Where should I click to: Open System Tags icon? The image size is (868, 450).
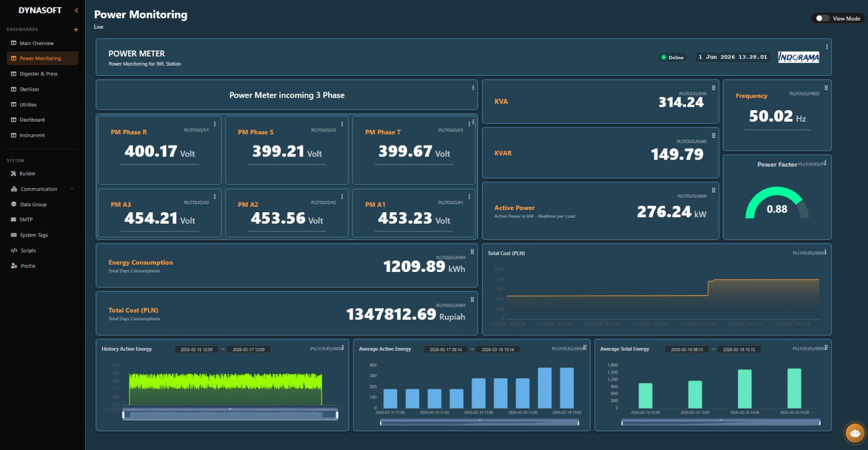coord(14,235)
